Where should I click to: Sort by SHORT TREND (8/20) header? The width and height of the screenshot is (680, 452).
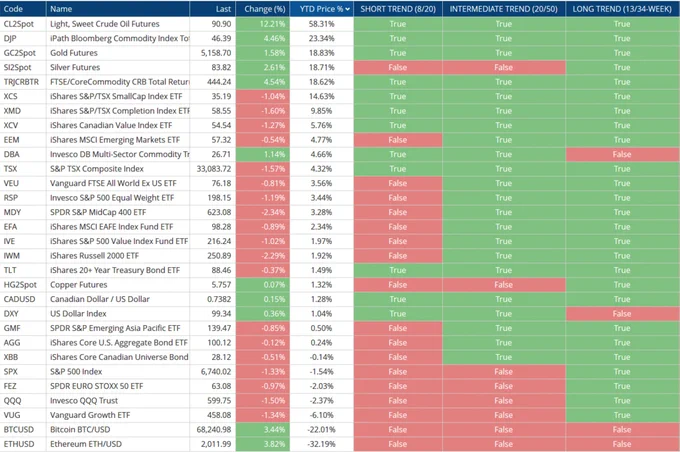pyautogui.click(x=398, y=9)
